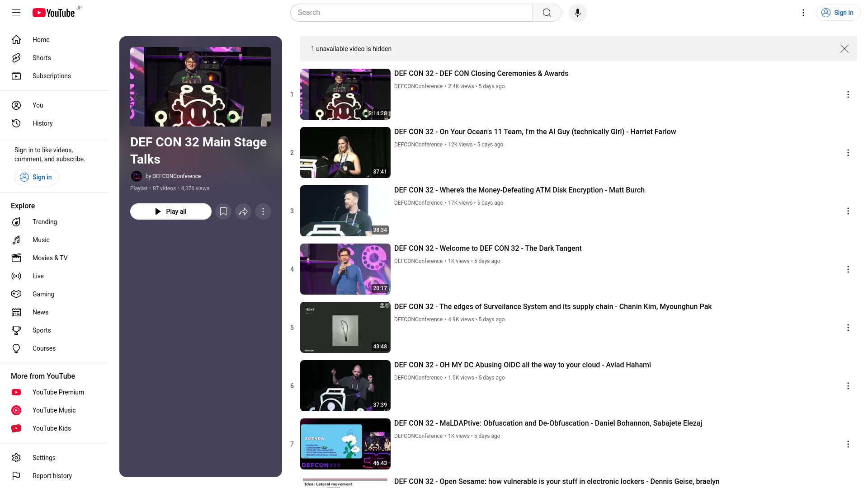Click the Subscriptions icon in sidebar
This screenshot has width=868, height=488.
pos(16,75)
